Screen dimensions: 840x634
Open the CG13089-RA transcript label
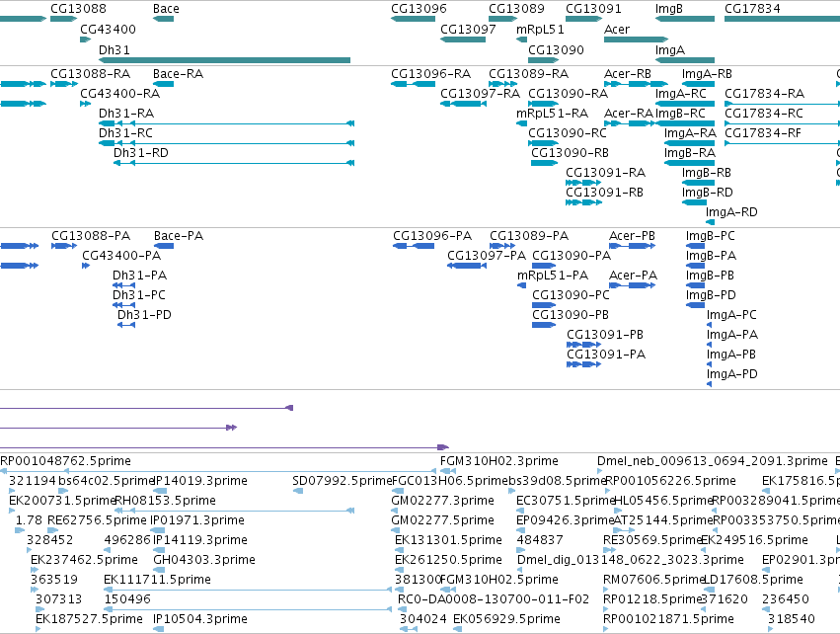pyautogui.click(x=528, y=73)
